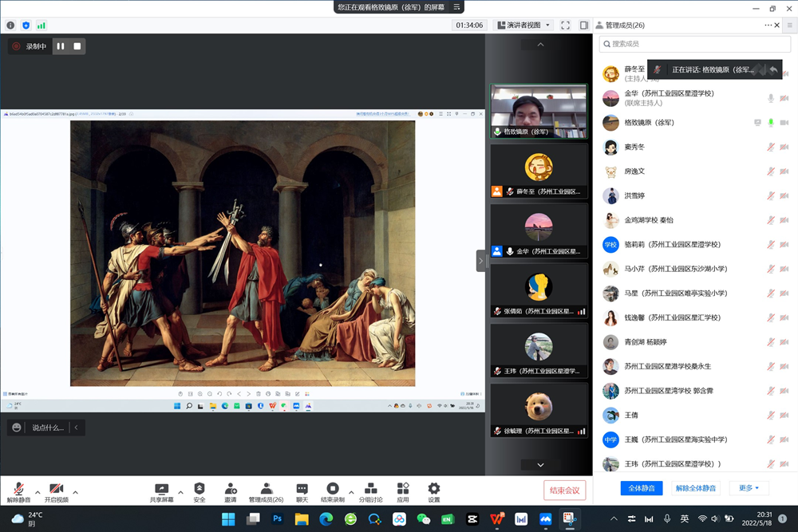Select 格致镜原 (徐军) video thumbnail

coord(539,112)
